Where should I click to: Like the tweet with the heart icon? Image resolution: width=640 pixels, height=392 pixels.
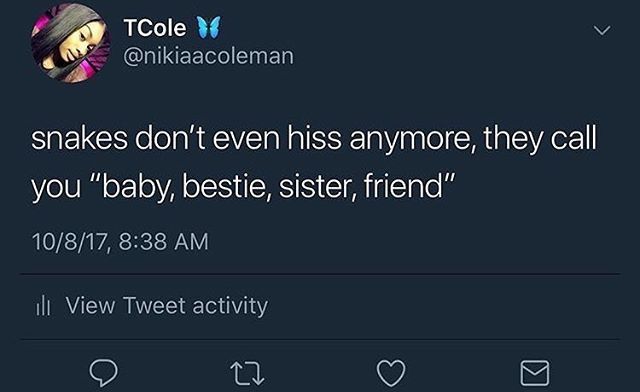[391, 373]
